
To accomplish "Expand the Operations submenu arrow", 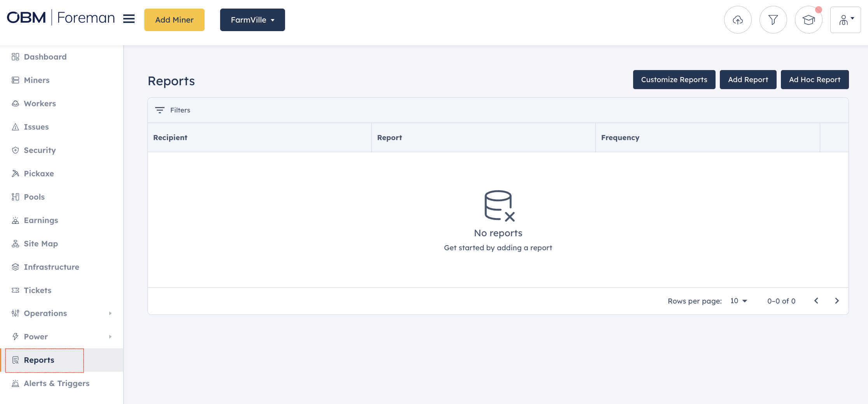I will pos(110,313).
